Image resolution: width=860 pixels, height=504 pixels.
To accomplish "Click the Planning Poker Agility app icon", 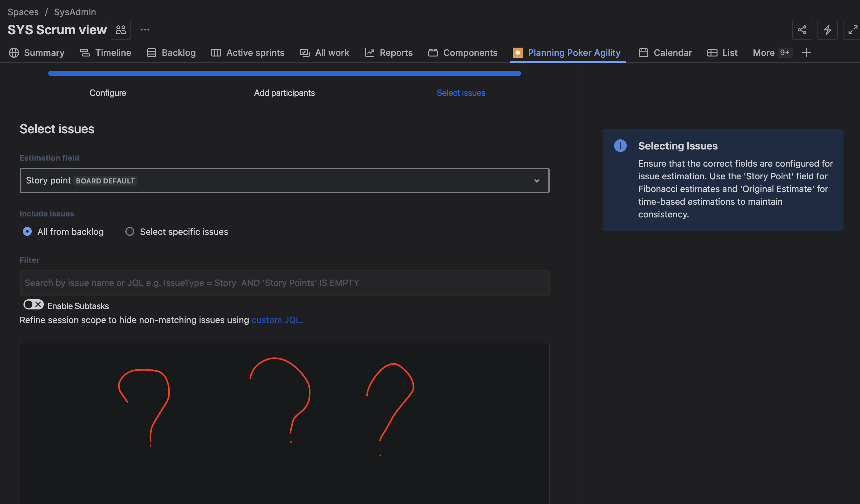I will click(x=517, y=53).
